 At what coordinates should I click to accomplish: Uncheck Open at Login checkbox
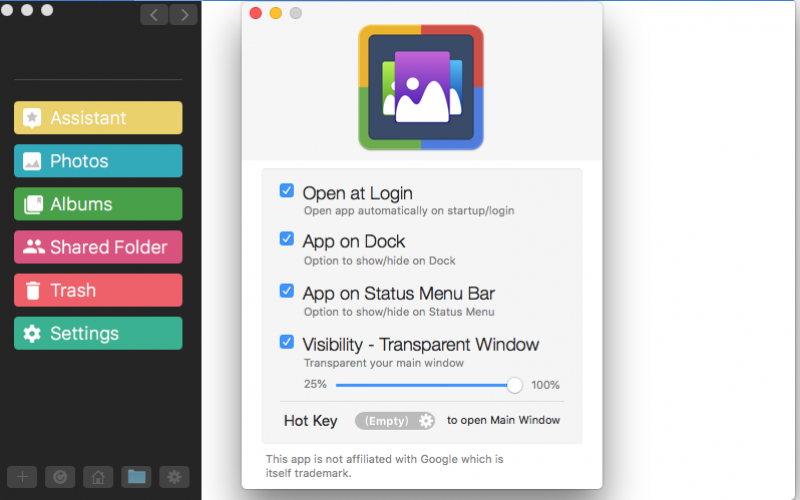pyautogui.click(x=287, y=191)
